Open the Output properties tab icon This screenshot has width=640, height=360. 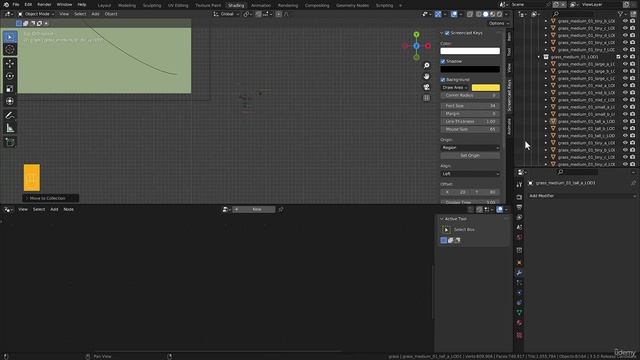pos(519,207)
